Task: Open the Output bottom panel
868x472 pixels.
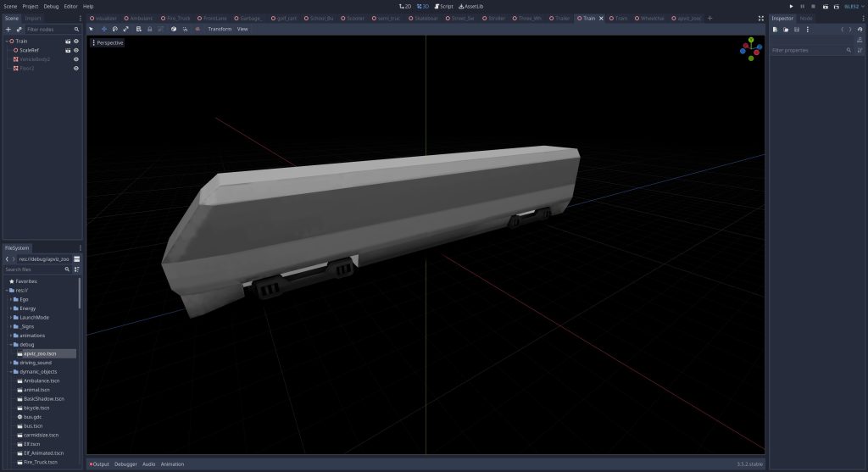Action: 100,464
